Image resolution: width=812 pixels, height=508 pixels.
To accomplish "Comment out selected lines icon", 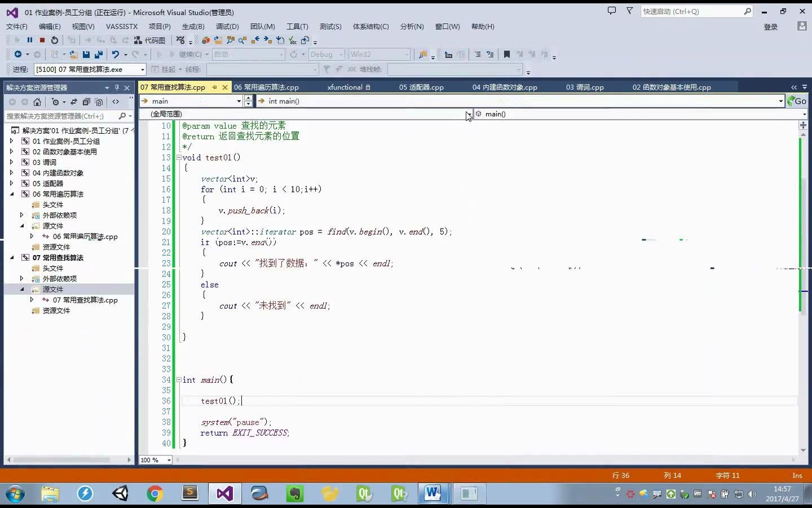I will [478, 54].
